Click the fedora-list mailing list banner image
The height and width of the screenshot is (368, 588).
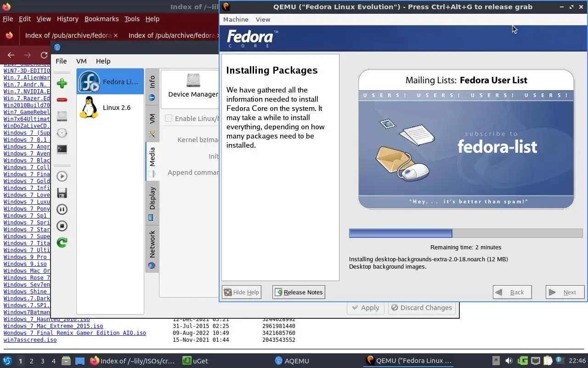coord(466,139)
